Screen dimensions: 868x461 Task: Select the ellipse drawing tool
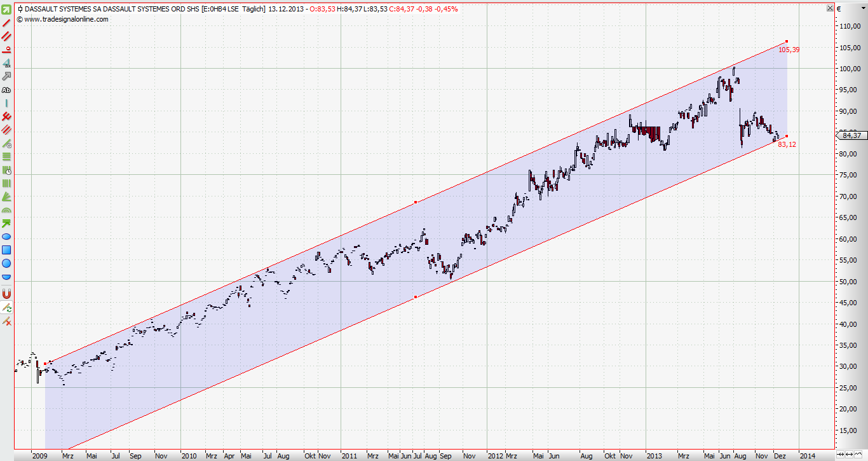(6, 237)
